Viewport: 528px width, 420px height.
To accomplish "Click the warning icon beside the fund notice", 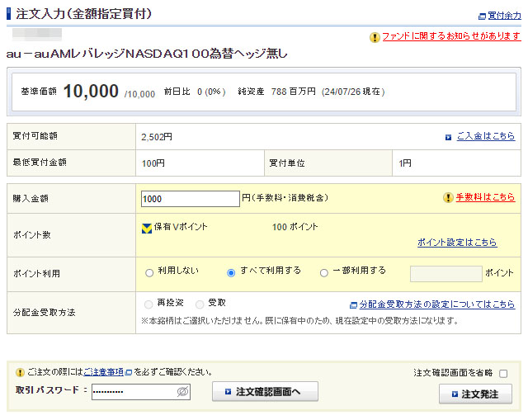I will 375,37.
